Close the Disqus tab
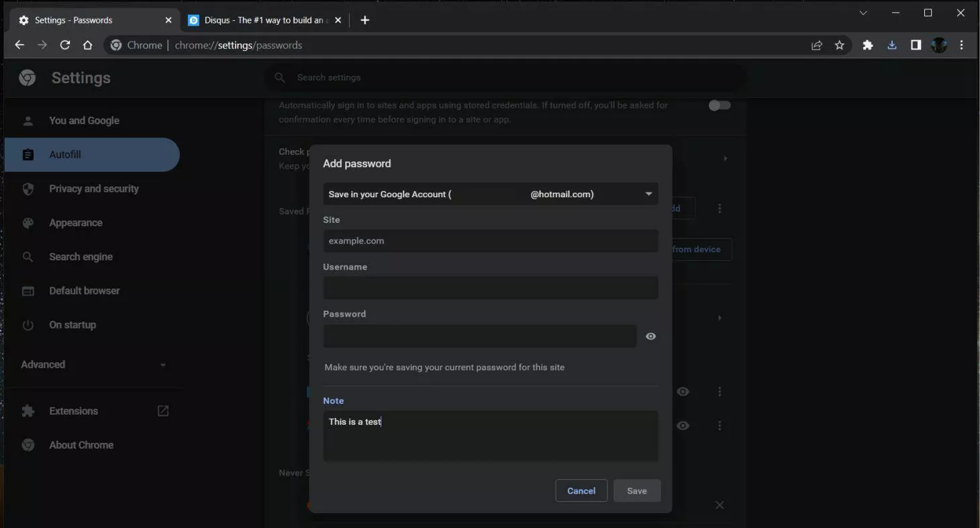Image resolution: width=980 pixels, height=528 pixels. 338,20
